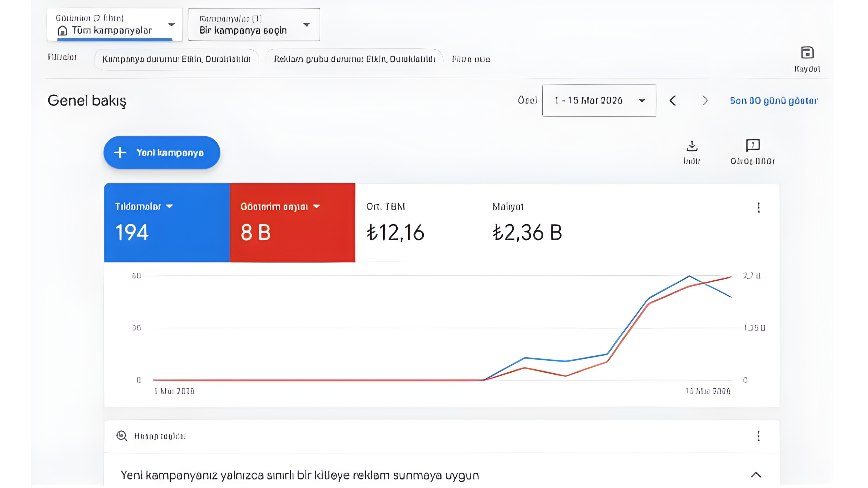Open the Bir kampanya seçin dropdown

click(254, 25)
